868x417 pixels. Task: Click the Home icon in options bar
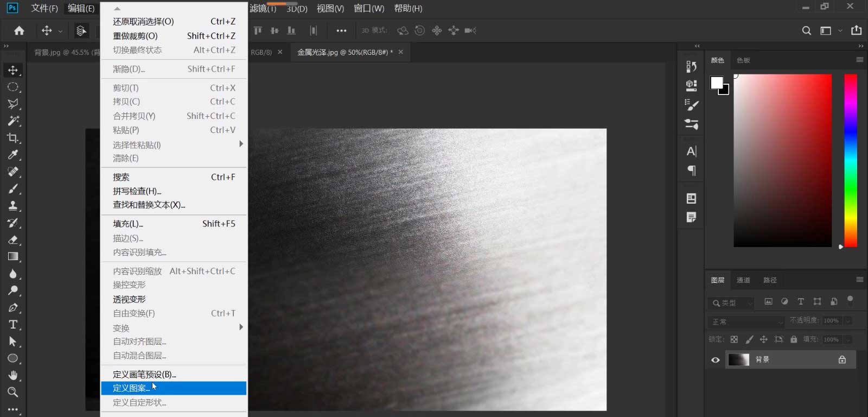pos(19,30)
